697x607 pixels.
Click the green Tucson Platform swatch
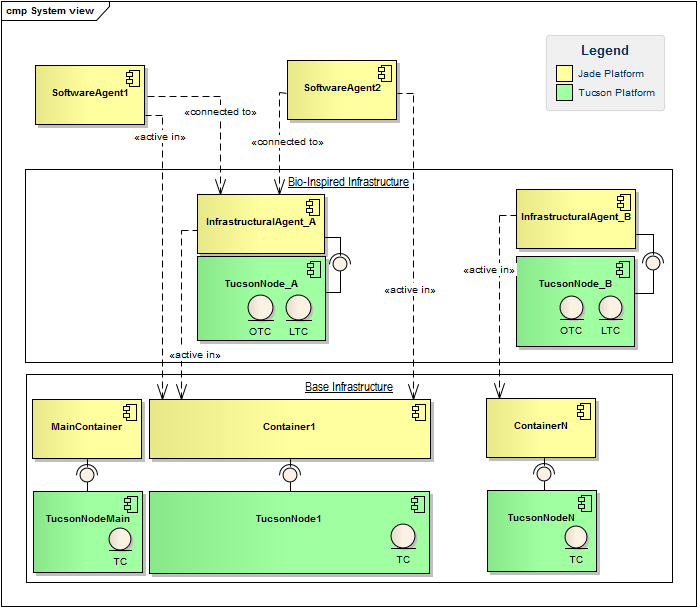point(564,92)
